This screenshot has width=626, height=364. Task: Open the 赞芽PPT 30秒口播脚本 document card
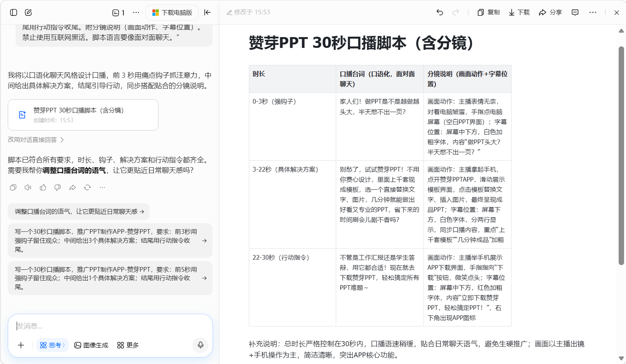coord(83,115)
